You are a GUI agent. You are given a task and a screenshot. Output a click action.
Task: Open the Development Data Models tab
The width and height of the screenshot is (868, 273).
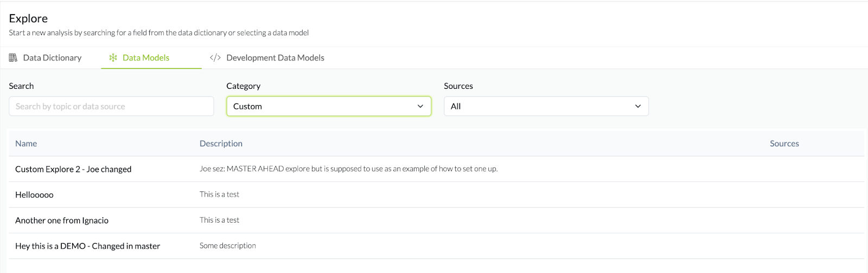pos(275,58)
